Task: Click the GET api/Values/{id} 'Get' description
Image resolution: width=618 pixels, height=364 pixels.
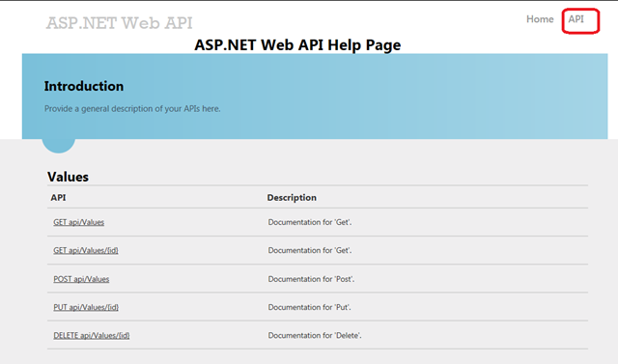Action: [x=310, y=250]
